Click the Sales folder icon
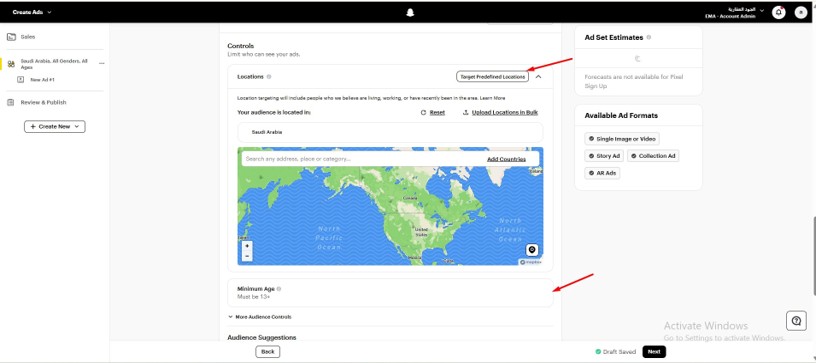The image size is (816, 363). (x=11, y=37)
